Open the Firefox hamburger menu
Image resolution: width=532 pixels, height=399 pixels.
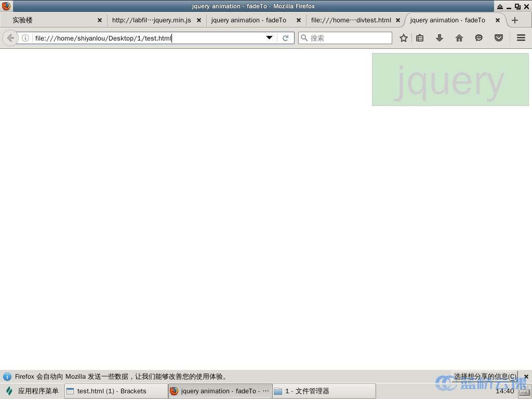pyautogui.click(x=521, y=38)
